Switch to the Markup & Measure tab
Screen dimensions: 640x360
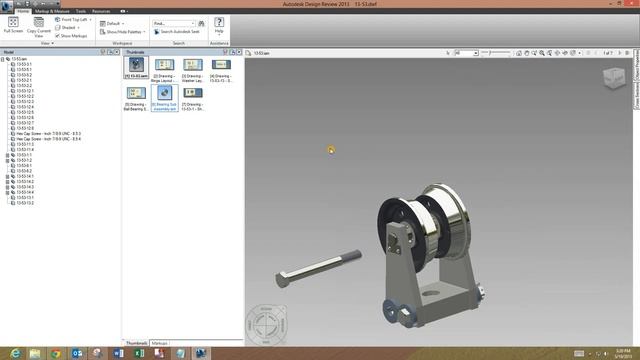52,11
